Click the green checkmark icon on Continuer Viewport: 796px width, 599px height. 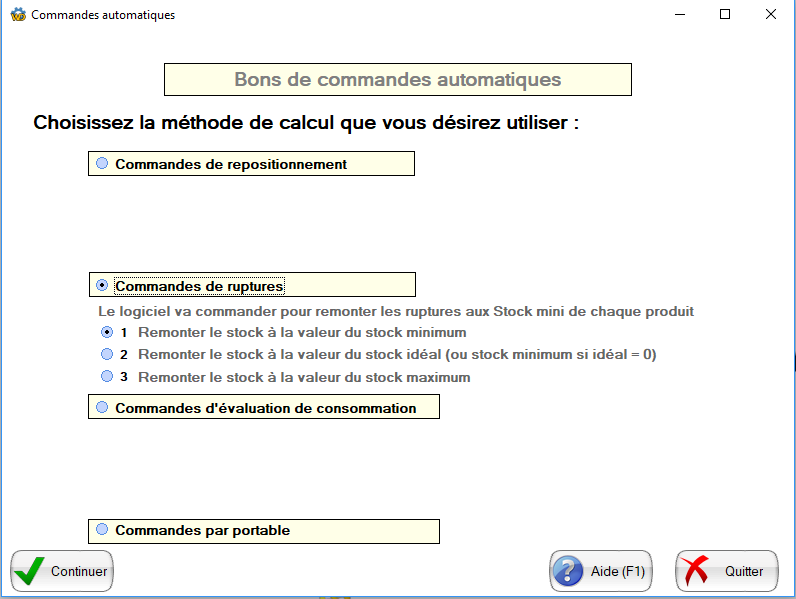(31, 571)
